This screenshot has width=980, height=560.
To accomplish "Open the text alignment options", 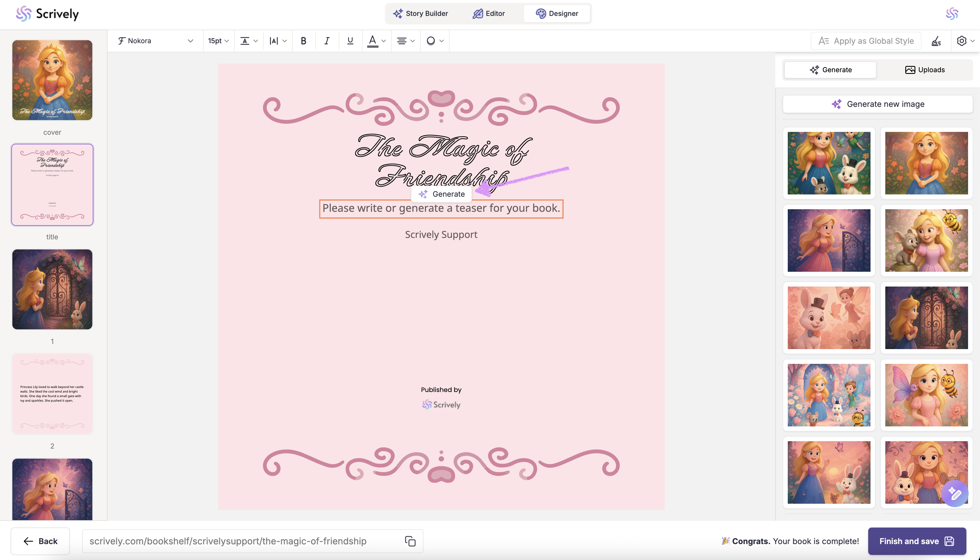I will [406, 41].
